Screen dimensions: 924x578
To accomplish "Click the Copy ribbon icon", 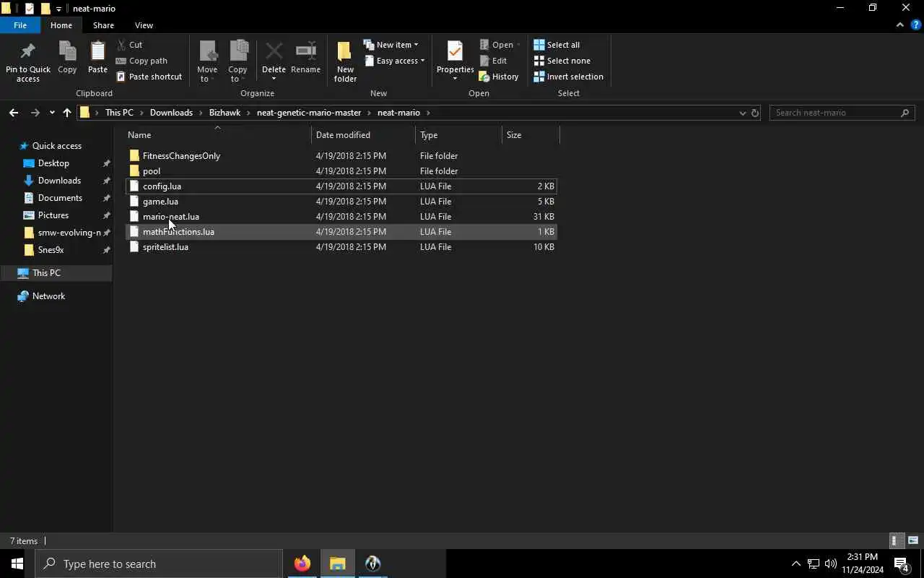I will point(67,58).
